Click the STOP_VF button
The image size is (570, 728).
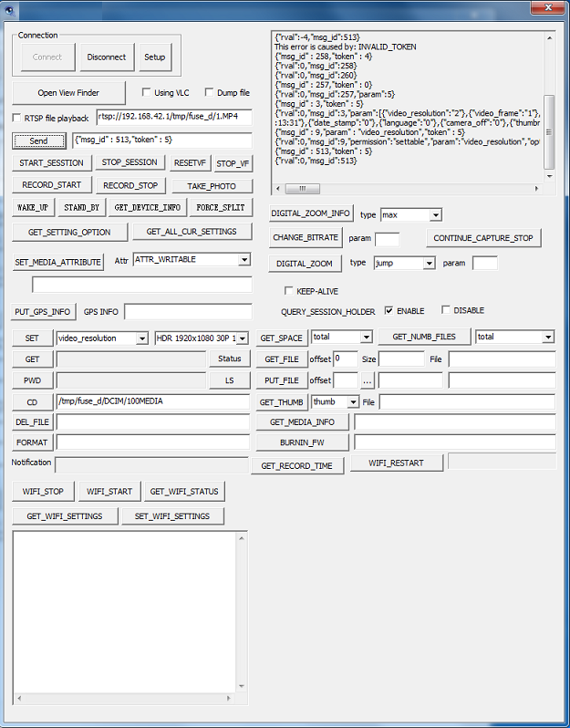coord(233,163)
